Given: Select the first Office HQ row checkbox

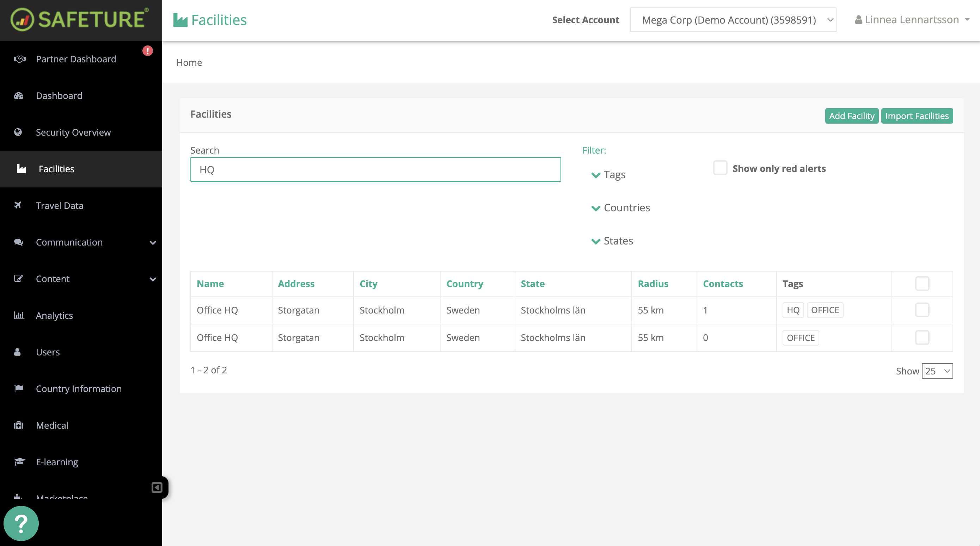Looking at the screenshot, I should point(922,310).
